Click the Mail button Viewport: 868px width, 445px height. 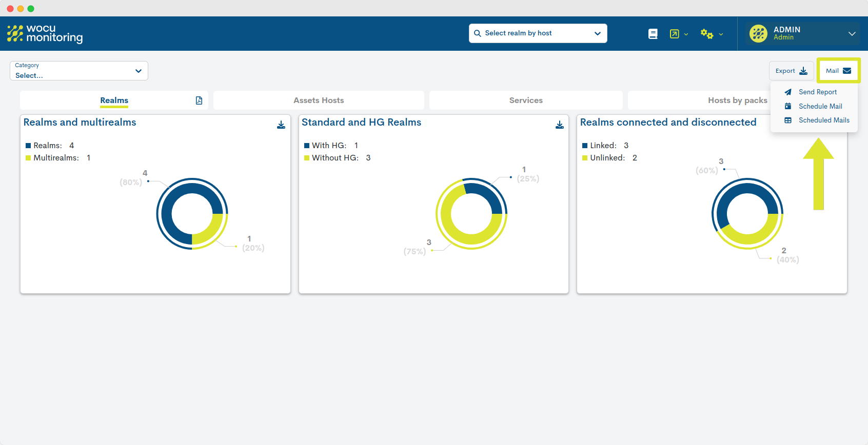click(839, 71)
